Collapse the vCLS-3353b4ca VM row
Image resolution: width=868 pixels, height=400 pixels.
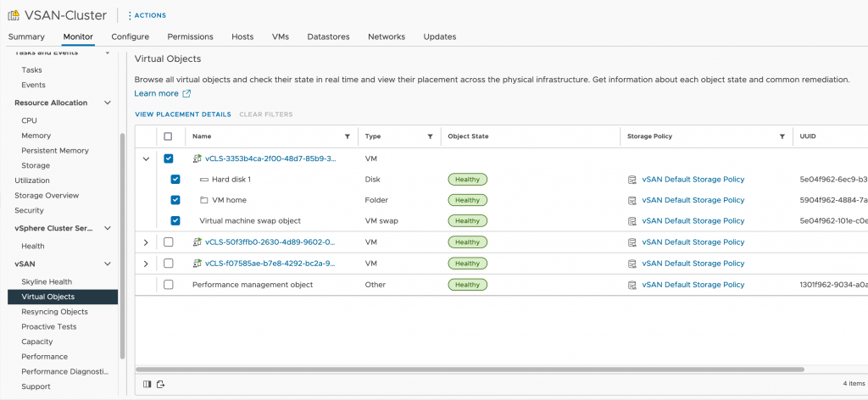[x=146, y=158]
